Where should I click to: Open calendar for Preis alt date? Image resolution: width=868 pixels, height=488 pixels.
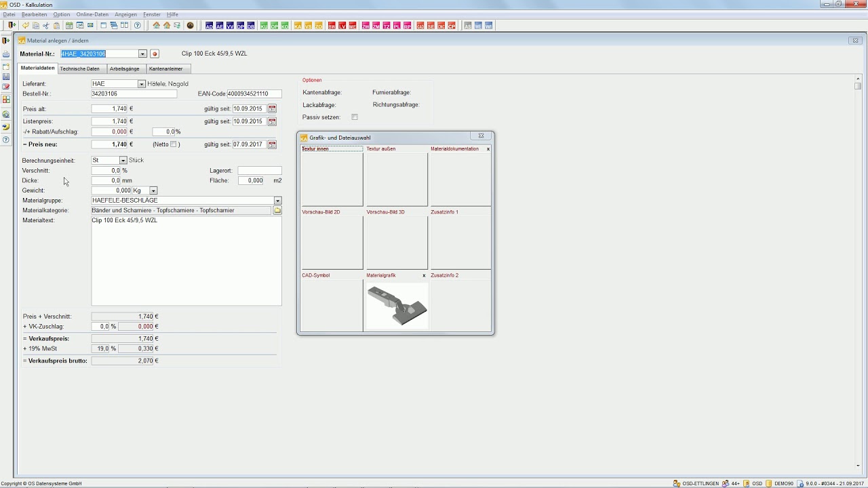[x=272, y=108]
